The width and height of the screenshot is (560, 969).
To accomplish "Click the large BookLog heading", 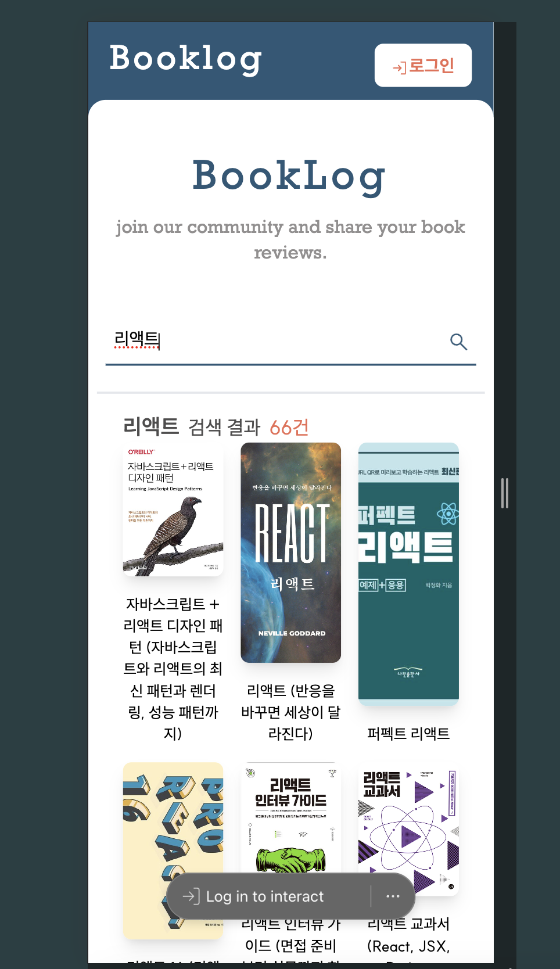I will [289, 176].
